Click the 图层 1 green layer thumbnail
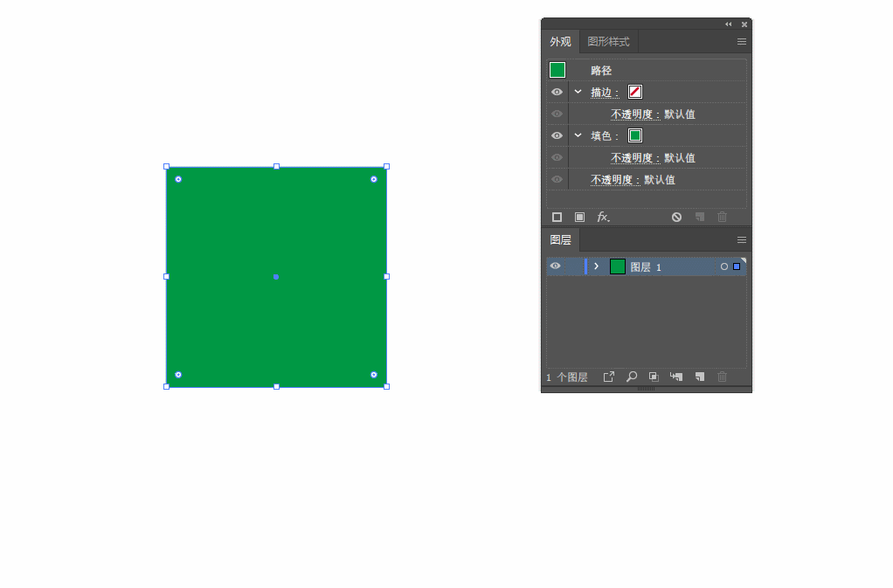 618,266
